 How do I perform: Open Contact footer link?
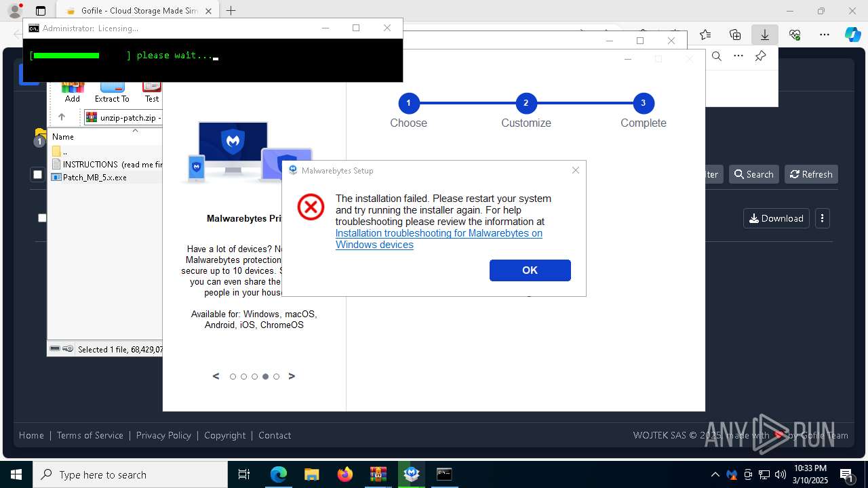tap(275, 435)
